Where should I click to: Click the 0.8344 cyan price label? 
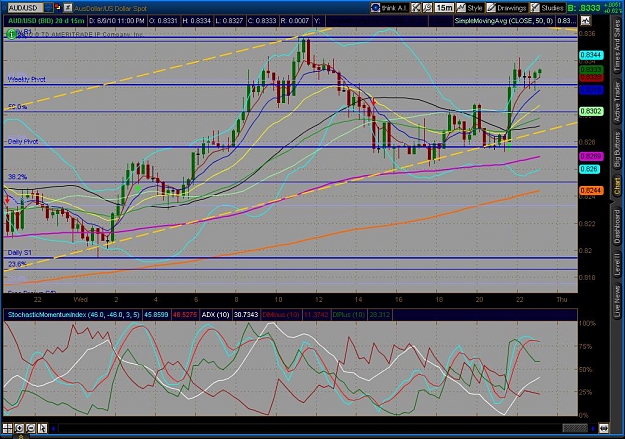tap(591, 55)
